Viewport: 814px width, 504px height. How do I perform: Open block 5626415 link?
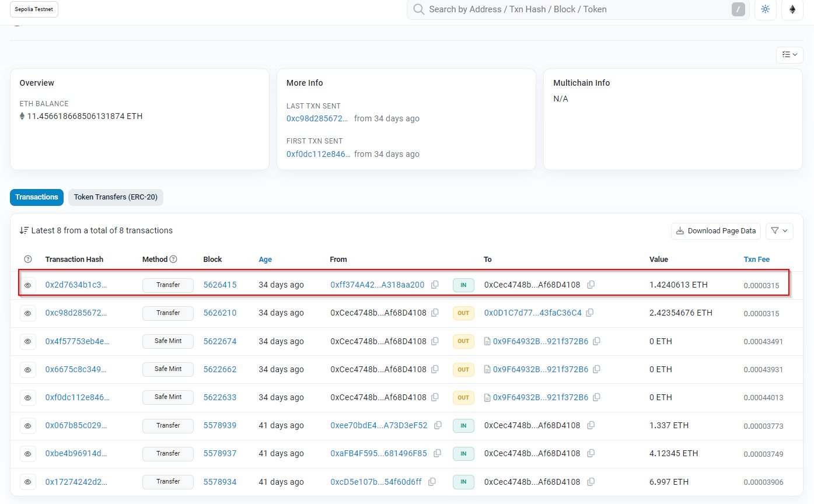point(219,285)
